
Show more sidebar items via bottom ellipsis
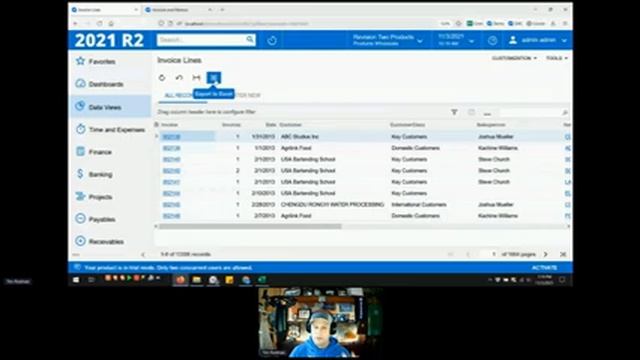pos(76,254)
